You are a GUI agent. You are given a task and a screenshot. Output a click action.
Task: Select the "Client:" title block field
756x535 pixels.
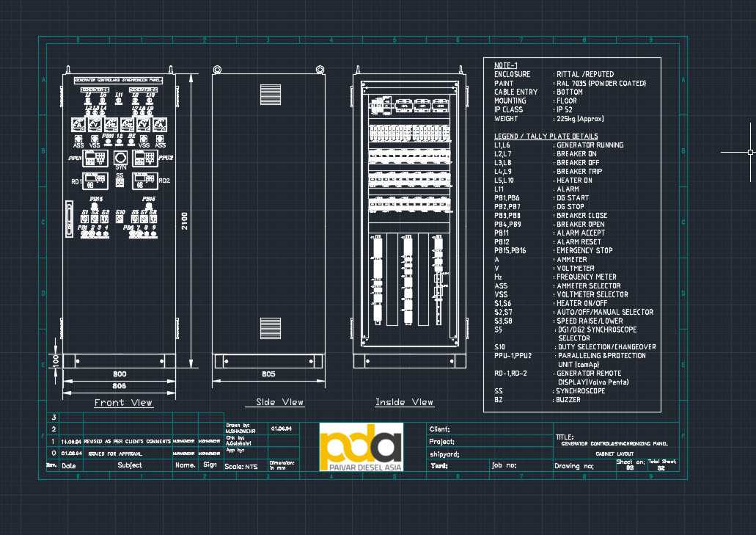pyautogui.click(x=439, y=429)
